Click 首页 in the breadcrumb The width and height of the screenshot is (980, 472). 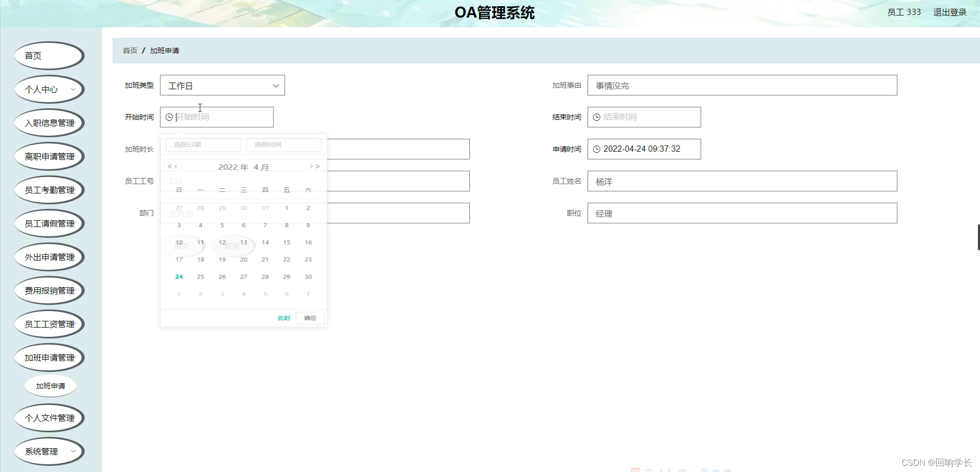click(129, 51)
